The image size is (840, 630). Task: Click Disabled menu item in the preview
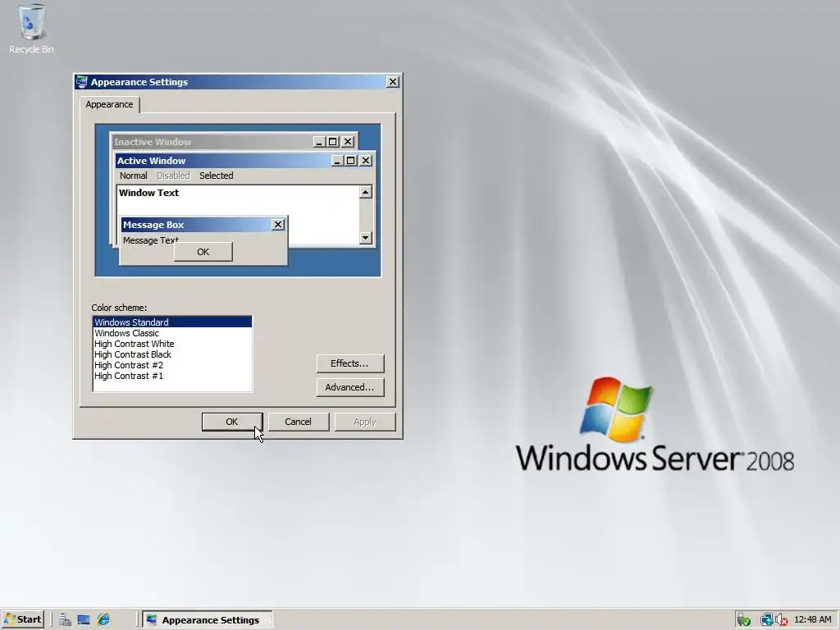pos(173,176)
